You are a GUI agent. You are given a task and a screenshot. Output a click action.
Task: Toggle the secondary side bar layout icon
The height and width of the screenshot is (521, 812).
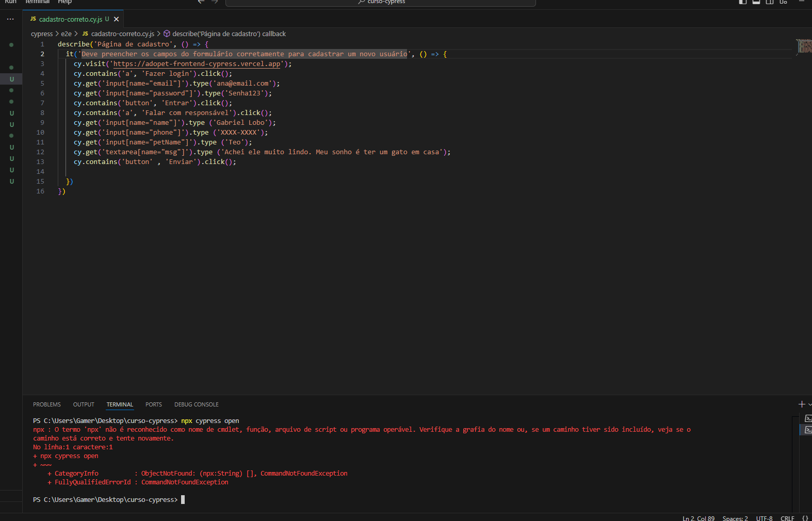tap(770, 2)
